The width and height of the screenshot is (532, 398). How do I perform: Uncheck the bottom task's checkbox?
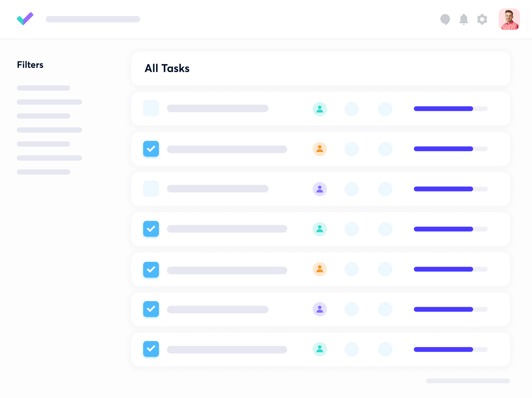click(x=151, y=349)
